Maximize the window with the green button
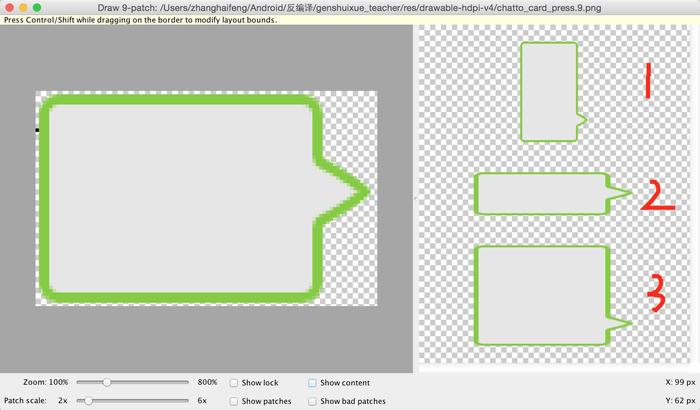This screenshot has width=700, height=410. [37, 8]
